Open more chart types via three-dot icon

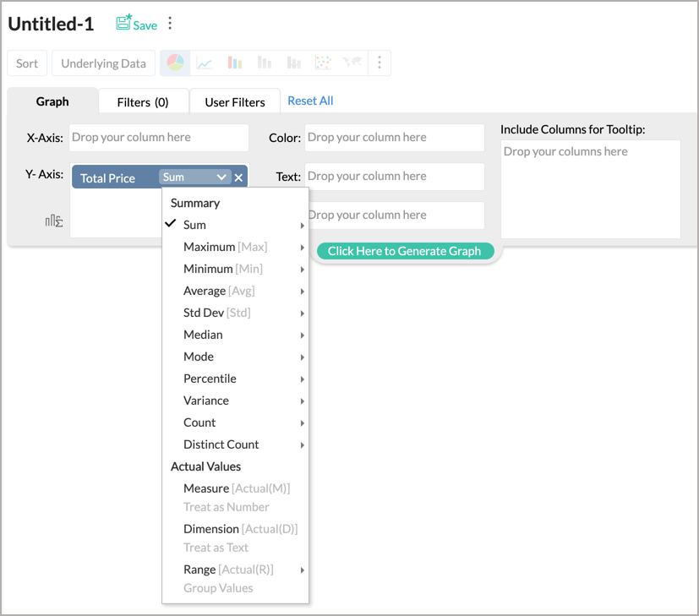[379, 63]
